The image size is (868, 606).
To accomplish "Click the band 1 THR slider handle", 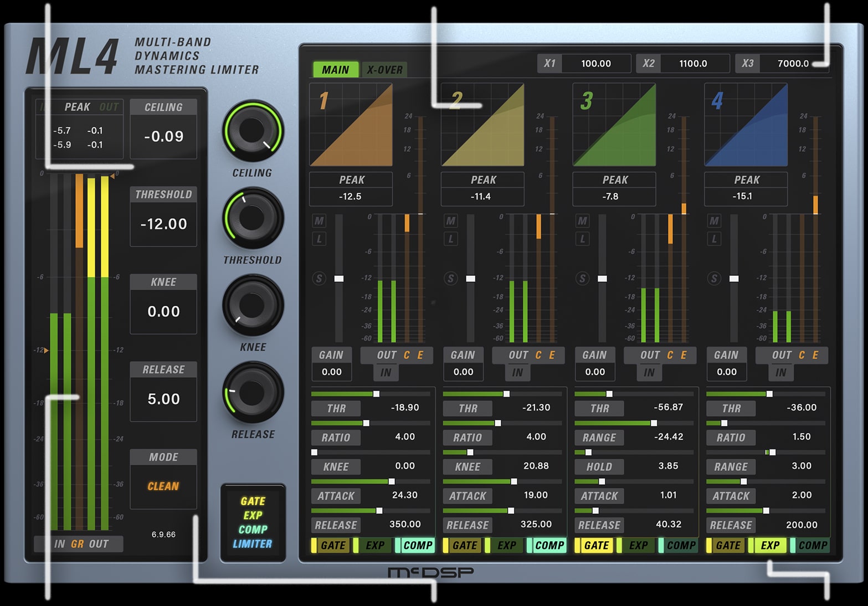I will pos(377,394).
